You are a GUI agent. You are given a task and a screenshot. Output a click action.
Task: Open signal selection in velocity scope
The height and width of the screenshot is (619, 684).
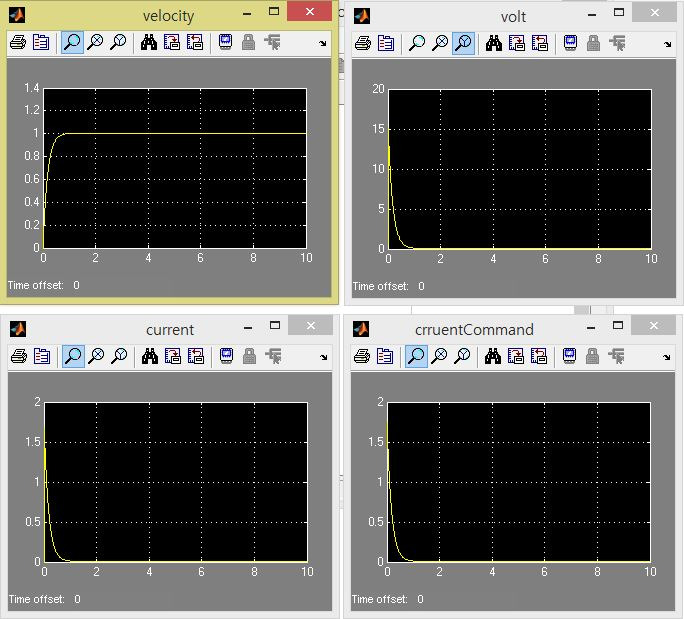point(272,42)
